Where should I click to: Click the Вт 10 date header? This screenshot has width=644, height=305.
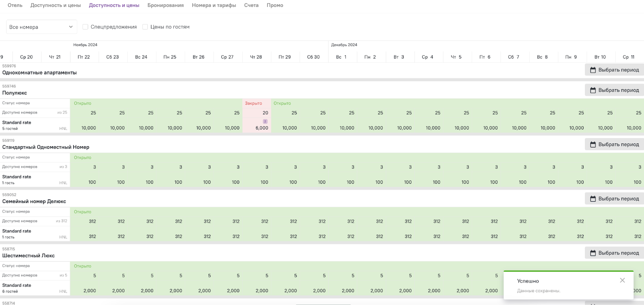pos(600,57)
